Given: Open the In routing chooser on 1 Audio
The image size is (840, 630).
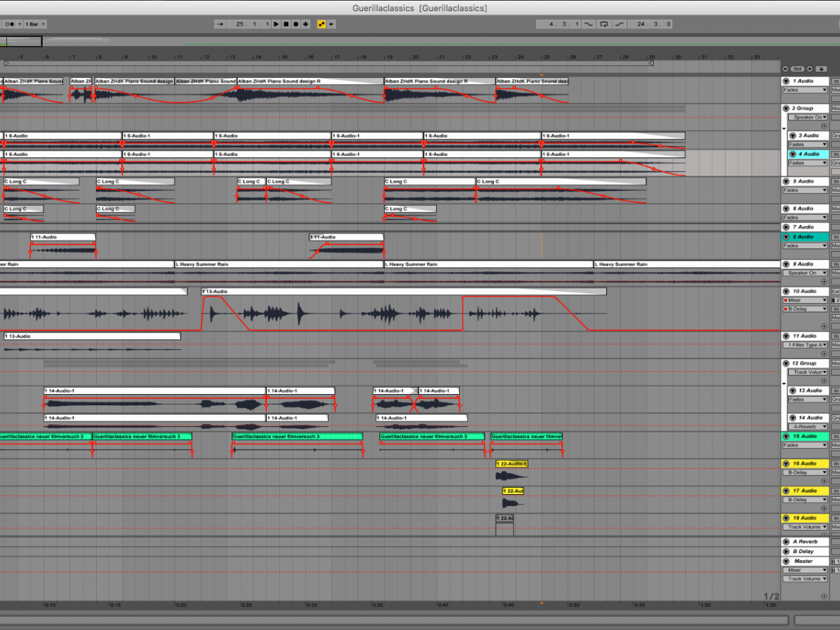Looking at the screenshot, I should click(x=836, y=81).
